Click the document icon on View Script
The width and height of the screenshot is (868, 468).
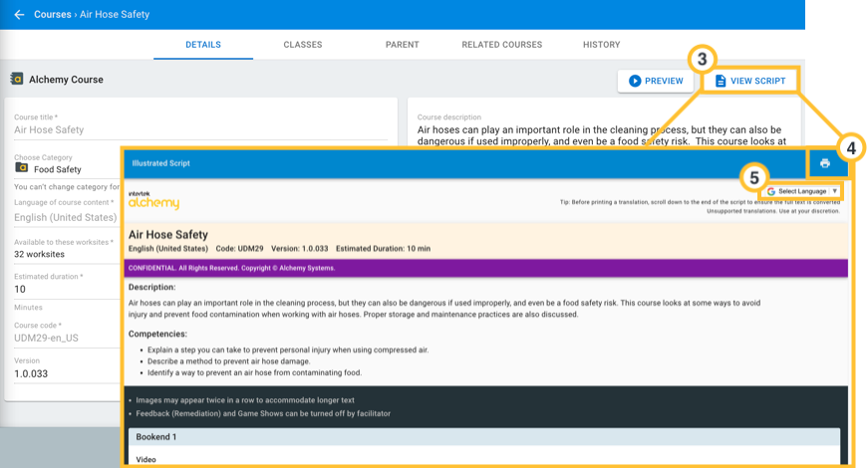point(721,81)
